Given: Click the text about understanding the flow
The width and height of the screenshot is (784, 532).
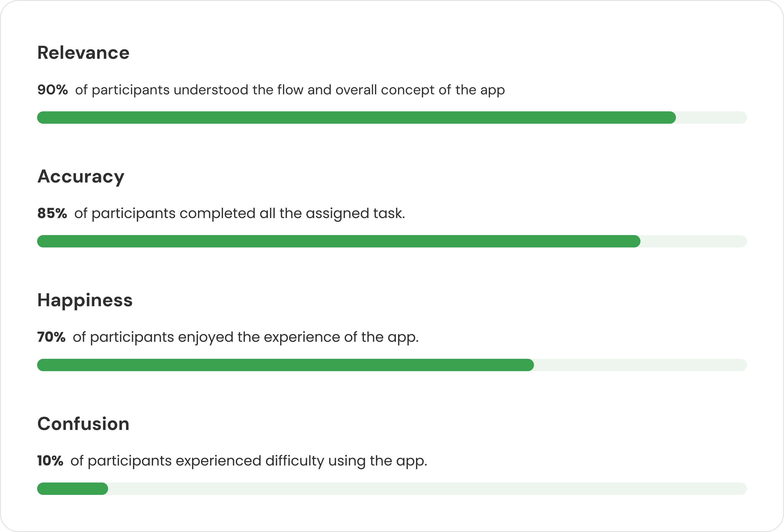Looking at the screenshot, I should click(290, 90).
